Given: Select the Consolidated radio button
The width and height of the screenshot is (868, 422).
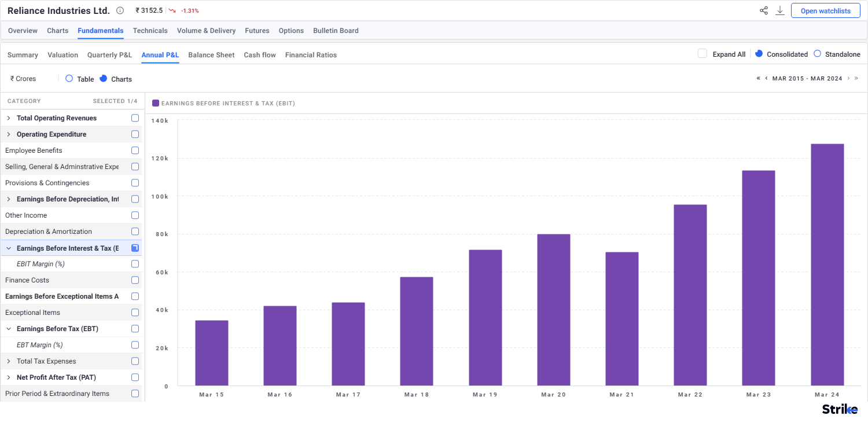Looking at the screenshot, I should coord(759,53).
